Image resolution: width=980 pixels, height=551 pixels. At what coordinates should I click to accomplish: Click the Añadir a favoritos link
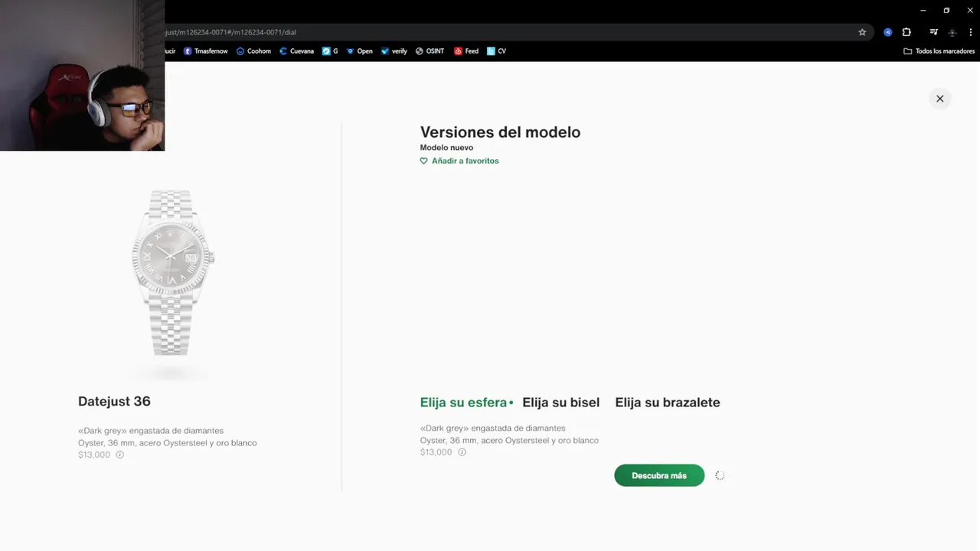(465, 161)
